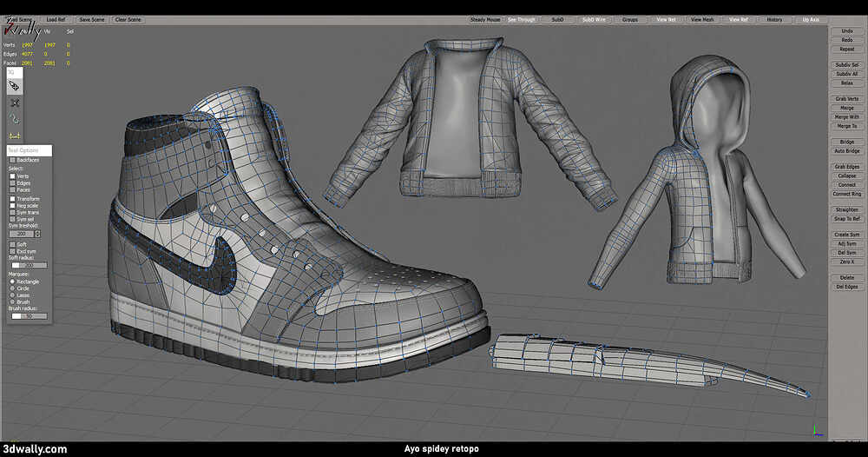The height and width of the screenshot is (457, 868).
Task: Click the Relax button
Action: point(847,83)
